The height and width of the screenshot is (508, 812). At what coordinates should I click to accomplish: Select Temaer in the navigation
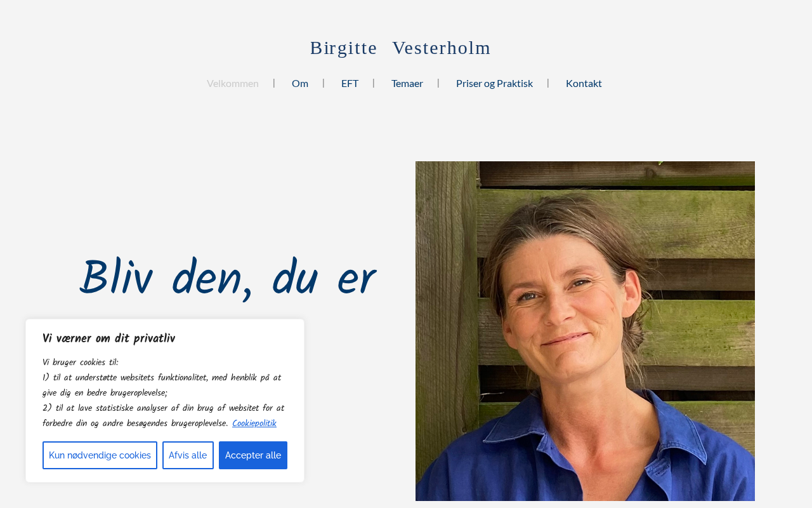(x=407, y=83)
